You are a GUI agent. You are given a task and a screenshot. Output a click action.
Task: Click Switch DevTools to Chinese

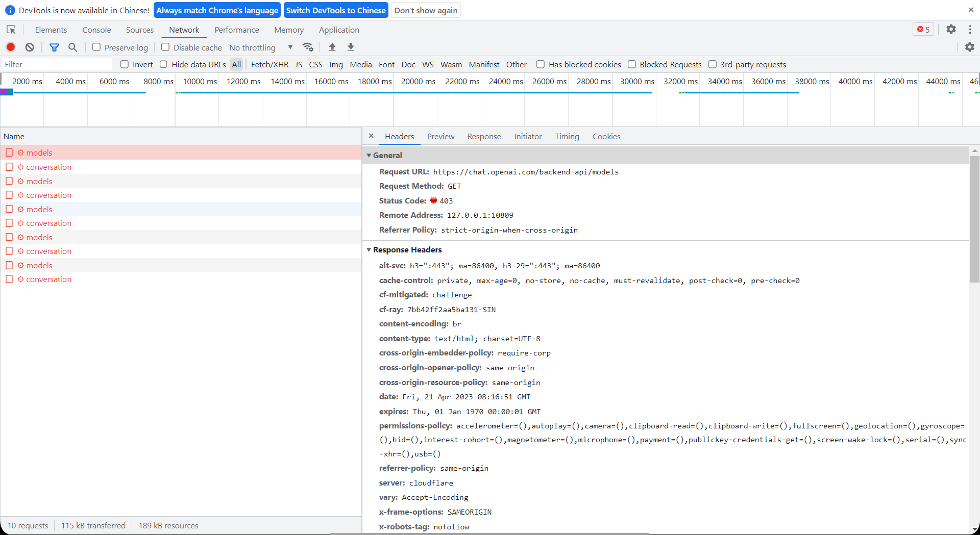(x=335, y=10)
